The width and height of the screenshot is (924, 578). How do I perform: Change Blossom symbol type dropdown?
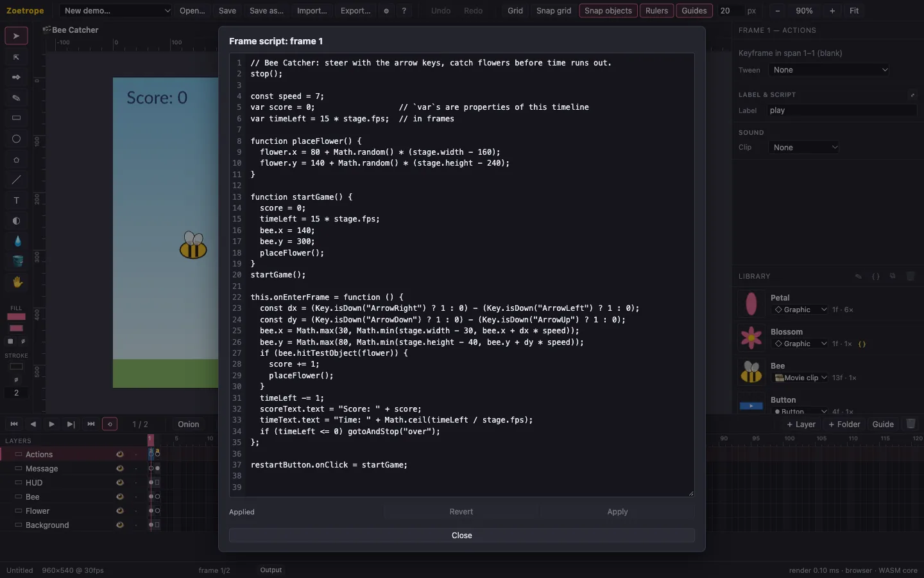(800, 344)
